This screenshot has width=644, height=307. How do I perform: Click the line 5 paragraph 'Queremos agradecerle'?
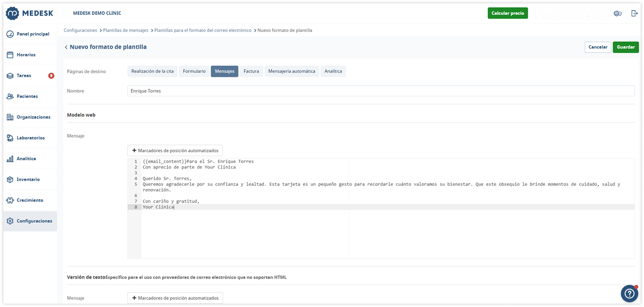pyautogui.click(x=381, y=187)
